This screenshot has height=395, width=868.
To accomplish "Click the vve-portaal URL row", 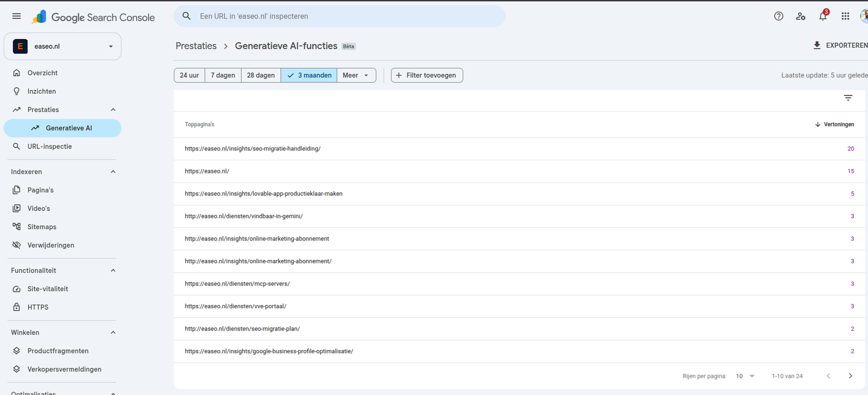I will (520, 306).
